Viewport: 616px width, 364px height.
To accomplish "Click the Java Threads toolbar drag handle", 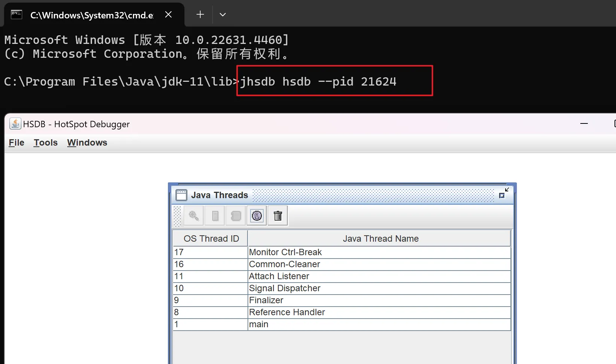I will [177, 216].
